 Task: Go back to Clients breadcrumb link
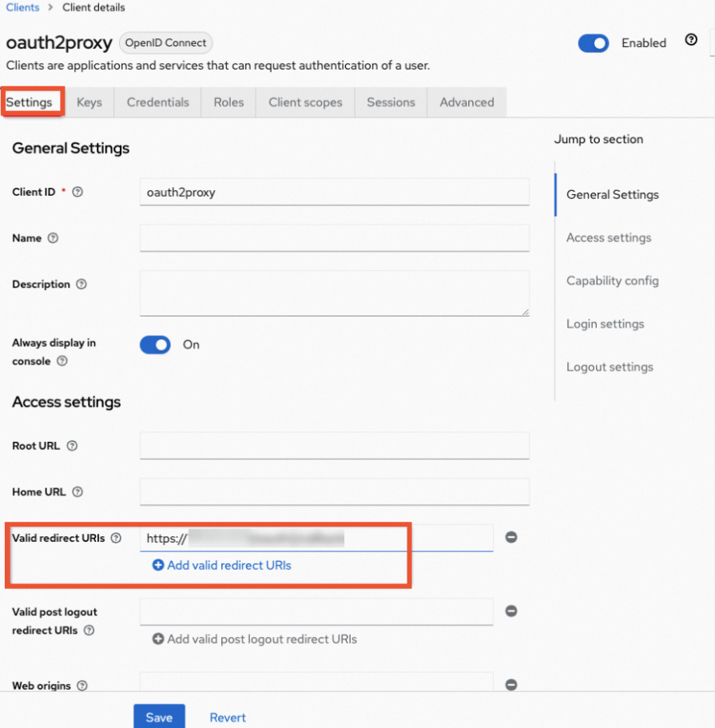coord(22,7)
